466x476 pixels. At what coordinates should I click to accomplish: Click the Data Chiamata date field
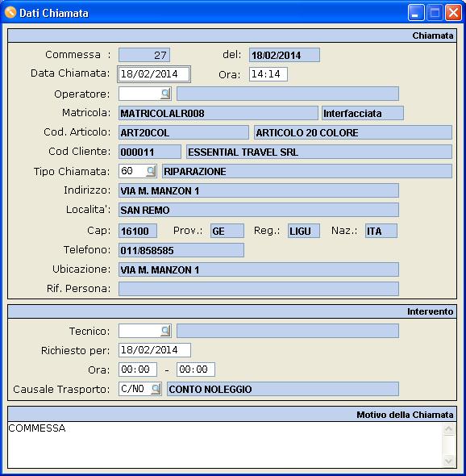pyautogui.click(x=154, y=74)
